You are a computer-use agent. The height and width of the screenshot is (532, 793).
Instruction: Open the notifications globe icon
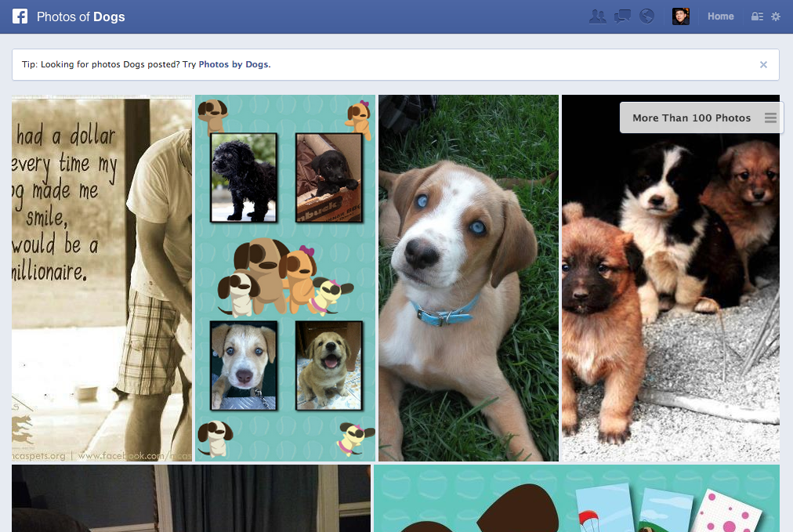(x=646, y=16)
